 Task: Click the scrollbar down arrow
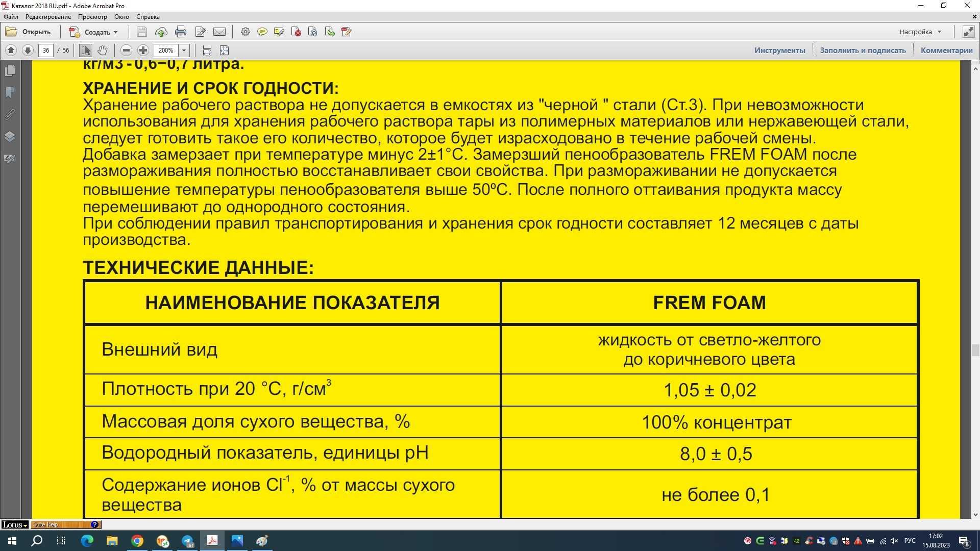click(x=975, y=515)
